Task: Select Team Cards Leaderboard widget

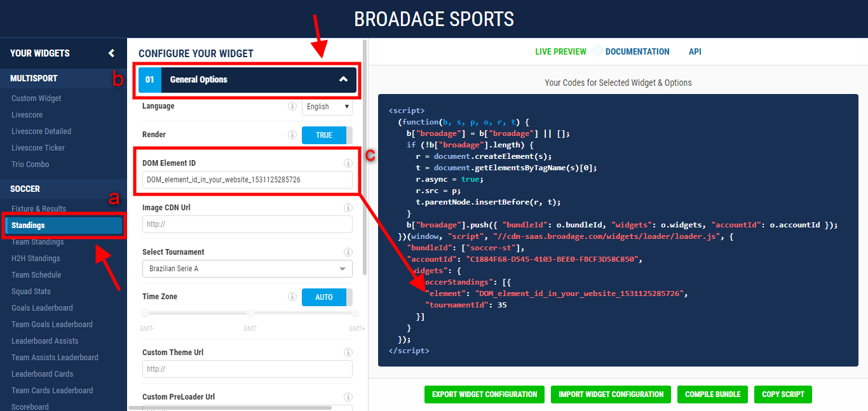Action: pos(52,391)
